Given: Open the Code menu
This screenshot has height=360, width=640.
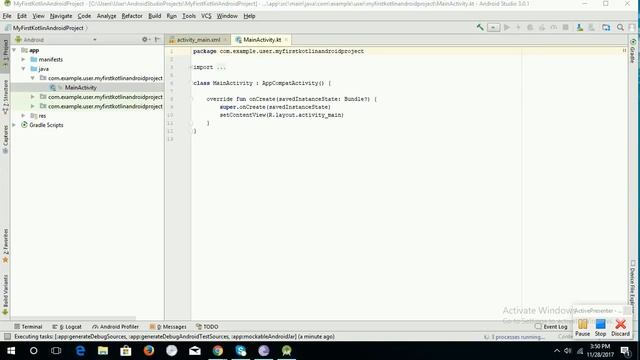Looking at the screenshot, I should (84, 16).
